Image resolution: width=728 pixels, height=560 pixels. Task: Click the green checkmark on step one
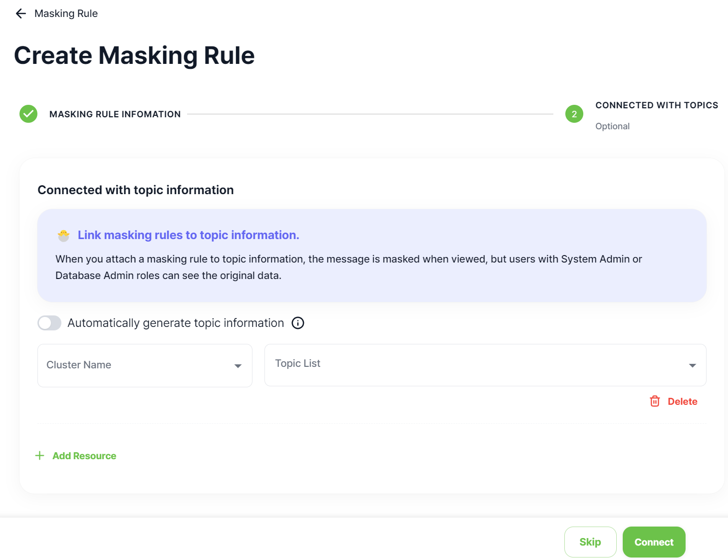click(x=28, y=114)
